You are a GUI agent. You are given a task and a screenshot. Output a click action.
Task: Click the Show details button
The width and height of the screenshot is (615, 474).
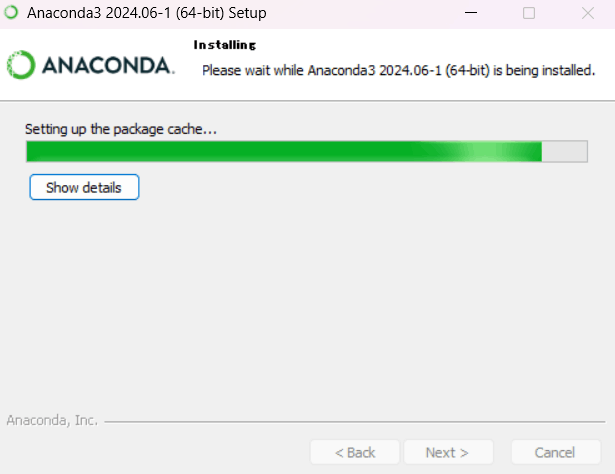(84, 187)
